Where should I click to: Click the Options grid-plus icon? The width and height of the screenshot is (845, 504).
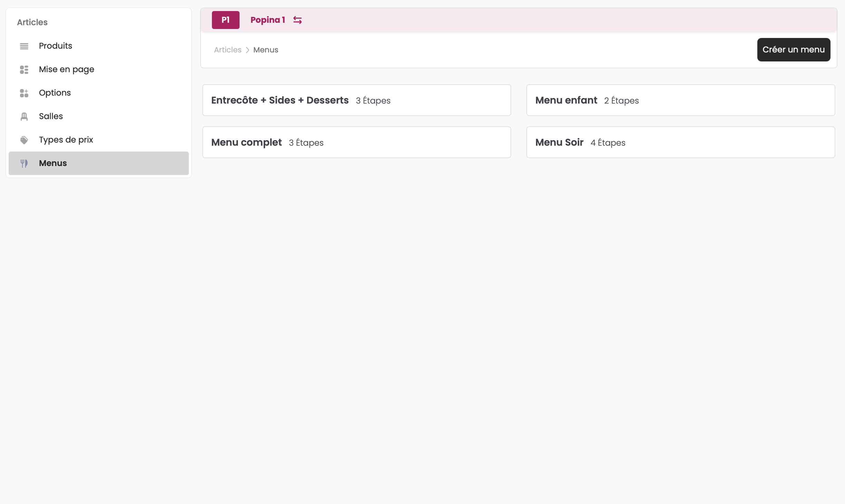tap(24, 93)
